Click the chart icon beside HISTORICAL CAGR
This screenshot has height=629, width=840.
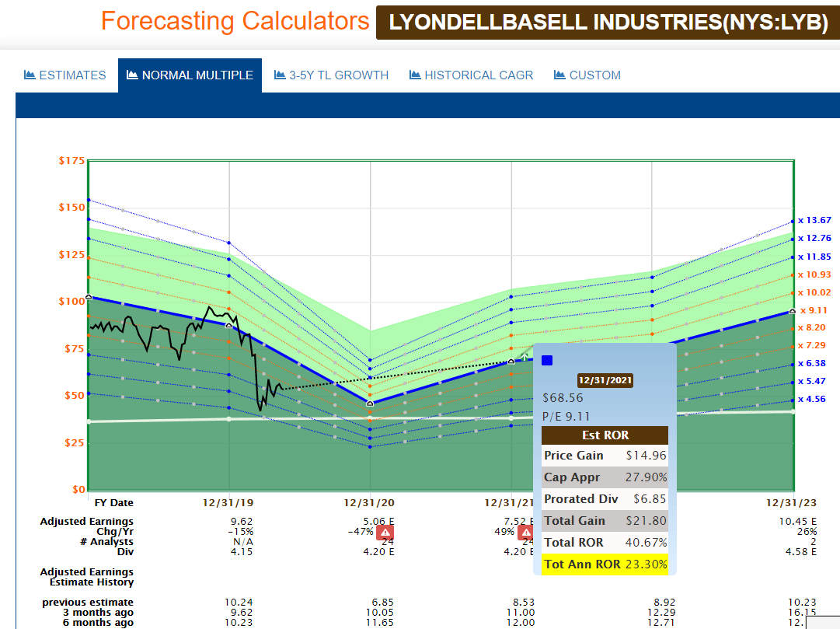[x=415, y=75]
